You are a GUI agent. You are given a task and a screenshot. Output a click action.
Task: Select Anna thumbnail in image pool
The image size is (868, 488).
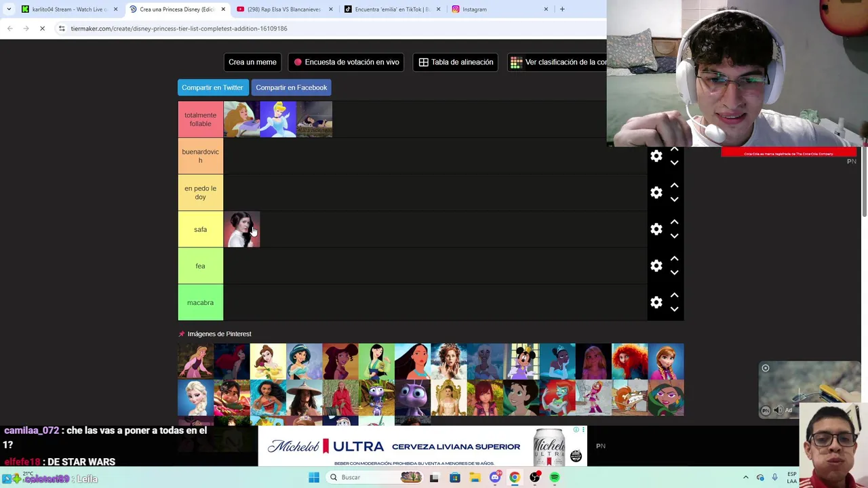[666, 361]
